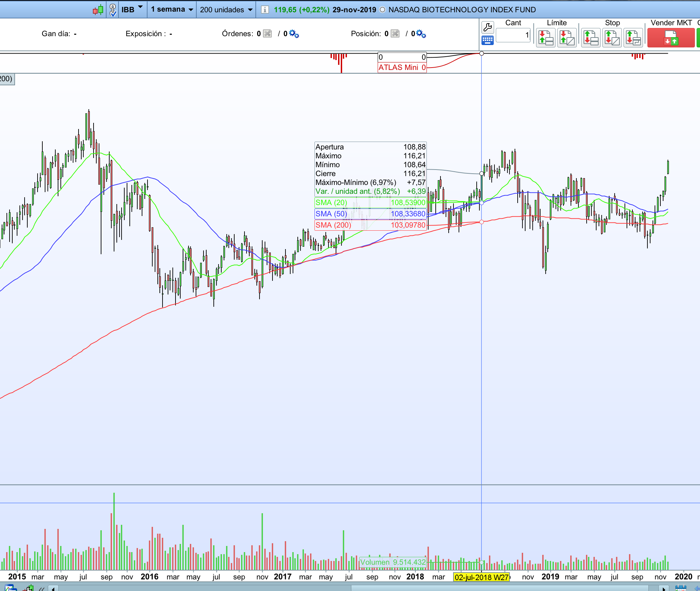Close Posición using the X icon
The height and width of the screenshot is (591, 700).
395,33
